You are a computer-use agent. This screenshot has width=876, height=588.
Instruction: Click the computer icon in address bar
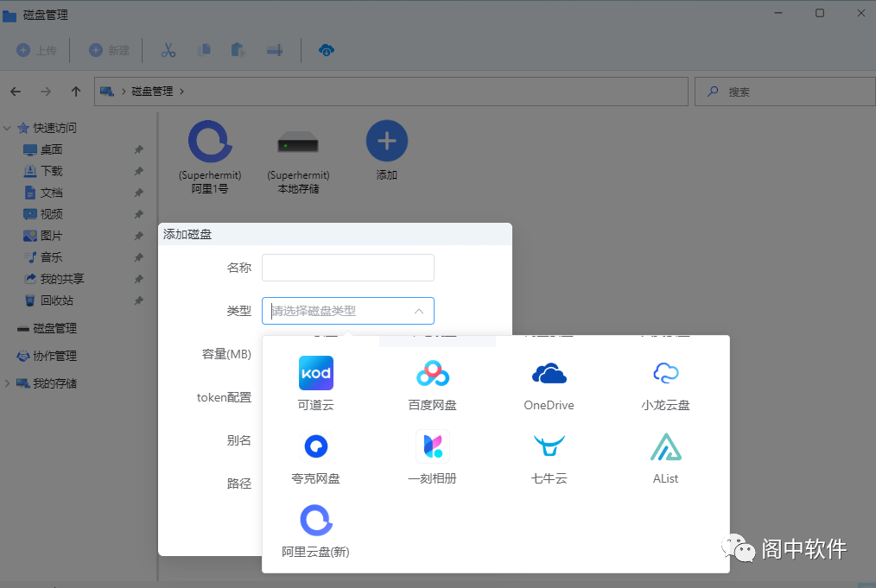click(107, 92)
